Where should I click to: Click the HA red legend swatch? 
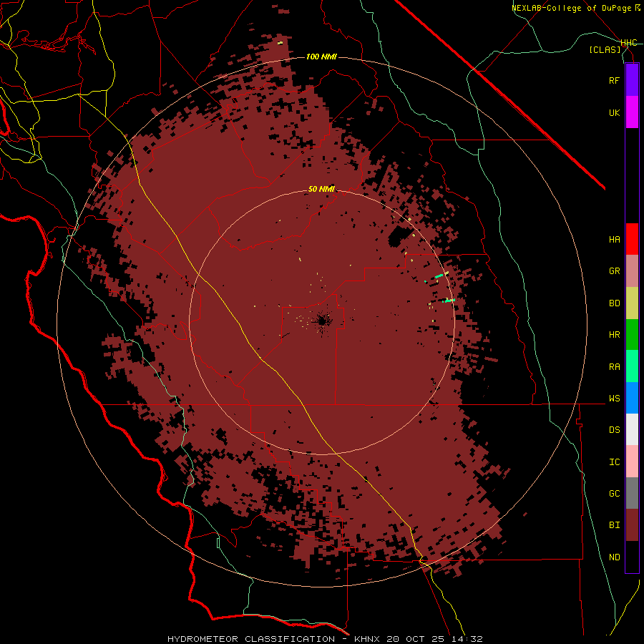point(632,239)
